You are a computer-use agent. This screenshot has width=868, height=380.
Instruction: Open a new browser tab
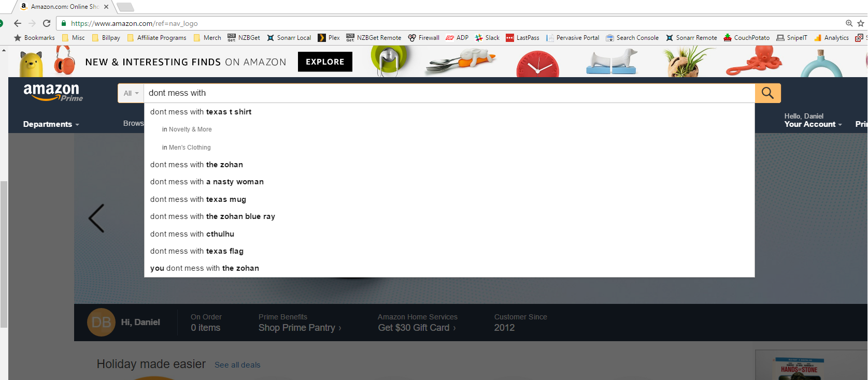coord(125,7)
